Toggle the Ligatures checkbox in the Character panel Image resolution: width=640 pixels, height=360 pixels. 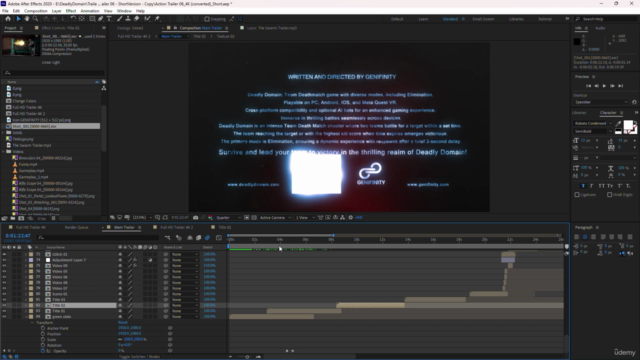click(x=577, y=195)
